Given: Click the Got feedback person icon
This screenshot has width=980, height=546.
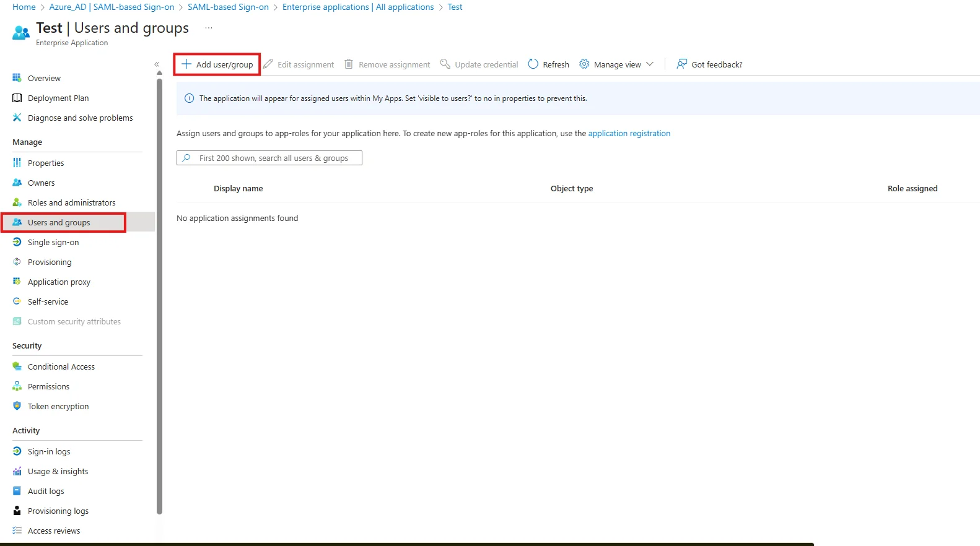Looking at the screenshot, I should click(681, 64).
